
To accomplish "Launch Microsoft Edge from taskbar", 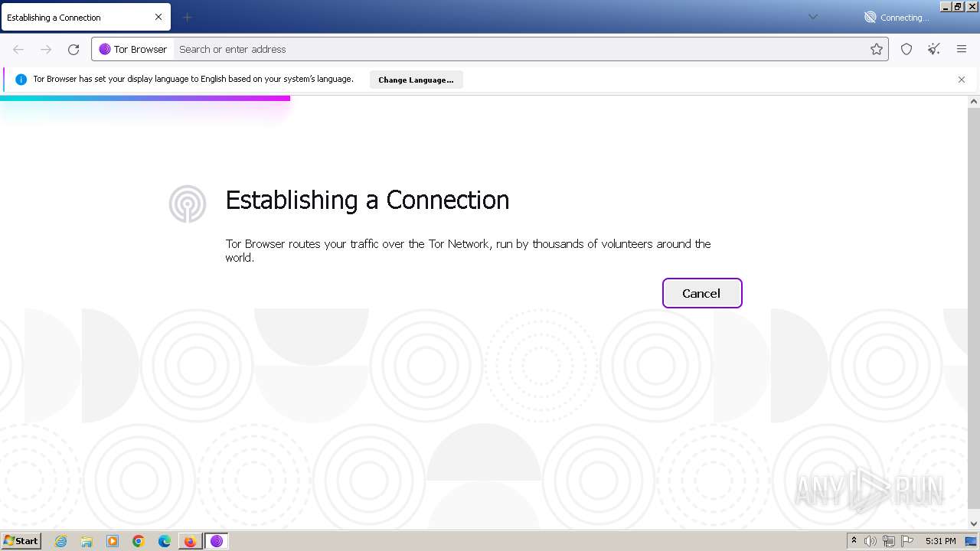I will [x=165, y=541].
